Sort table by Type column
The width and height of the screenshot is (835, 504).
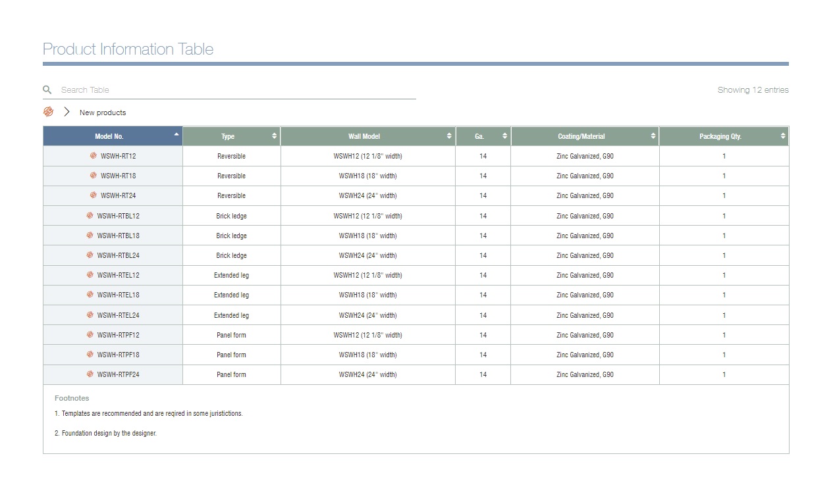(231, 136)
